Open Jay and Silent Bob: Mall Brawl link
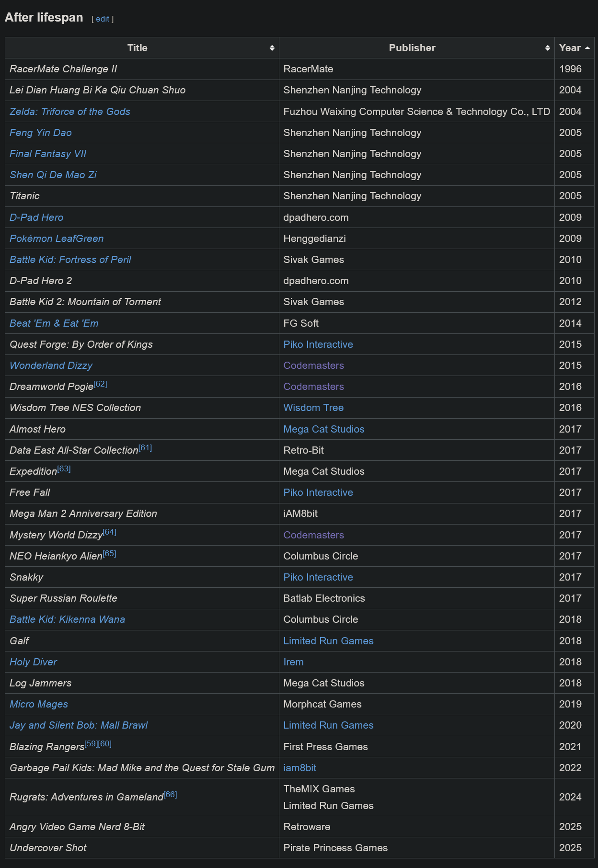The height and width of the screenshot is (868, 598). point(79,725)
